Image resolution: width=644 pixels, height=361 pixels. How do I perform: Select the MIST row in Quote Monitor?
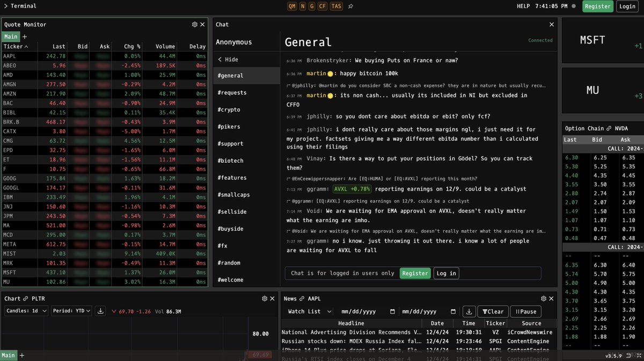coord(104,253)
